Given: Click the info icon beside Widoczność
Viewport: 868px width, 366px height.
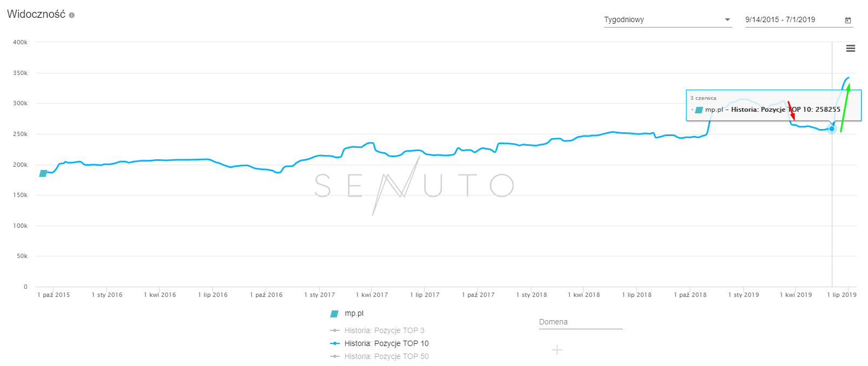Looking at the screenshot, I should [72, 15].
